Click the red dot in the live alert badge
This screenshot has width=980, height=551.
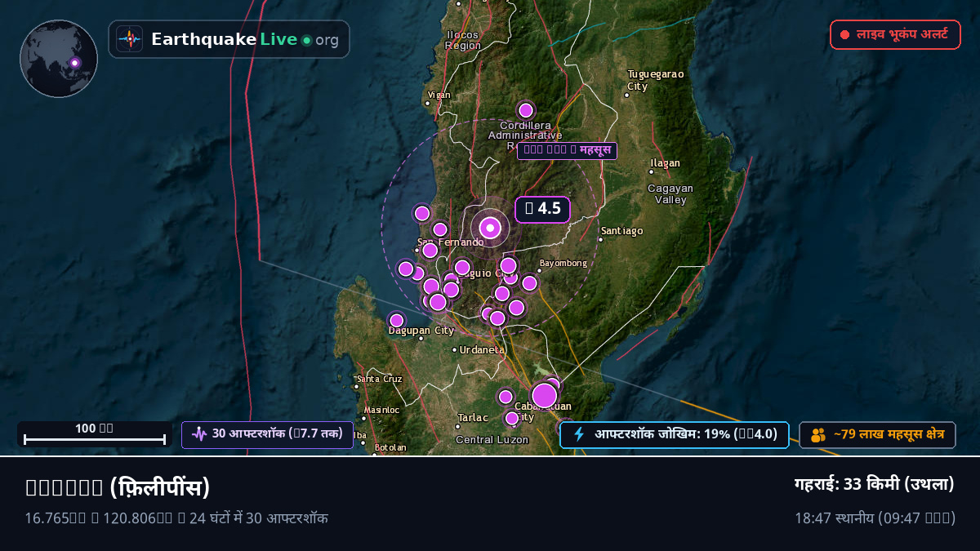(845, 35)
